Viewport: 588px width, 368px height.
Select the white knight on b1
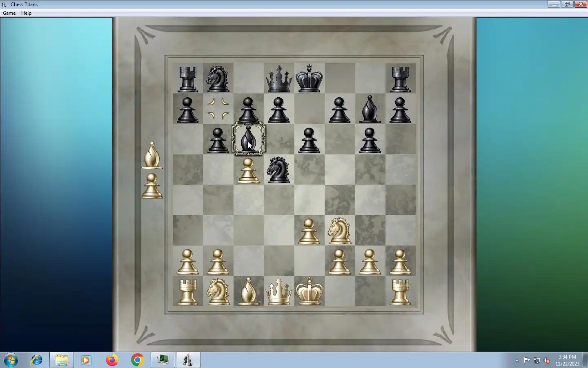[218, 291]
